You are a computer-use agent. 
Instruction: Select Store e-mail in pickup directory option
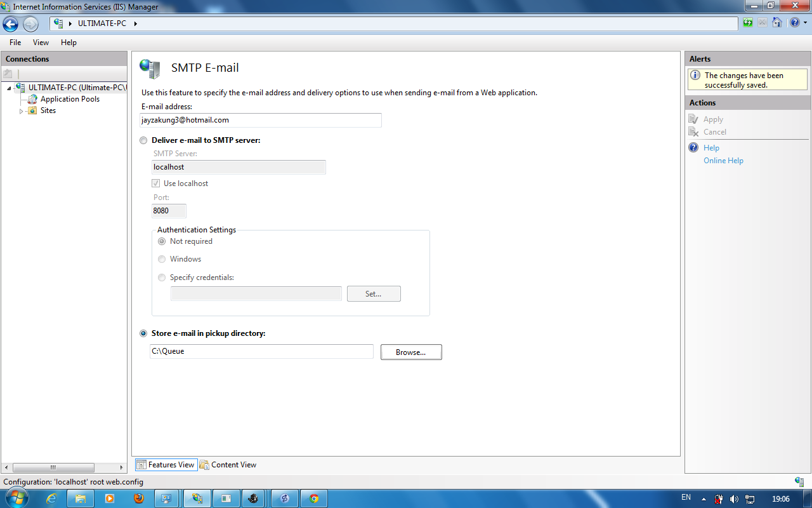(x=143, y=333)
